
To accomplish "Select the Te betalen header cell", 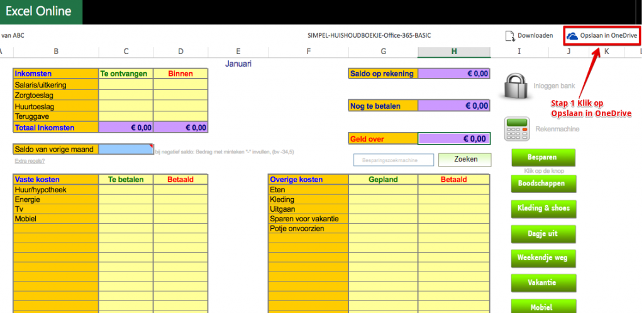I will 126,180.
